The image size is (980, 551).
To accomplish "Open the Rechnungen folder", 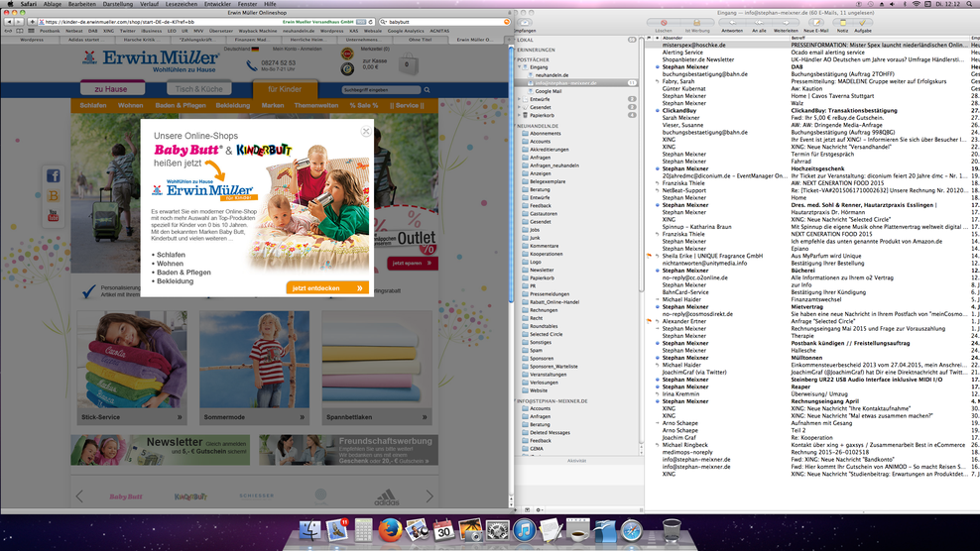I will (544, 310).
